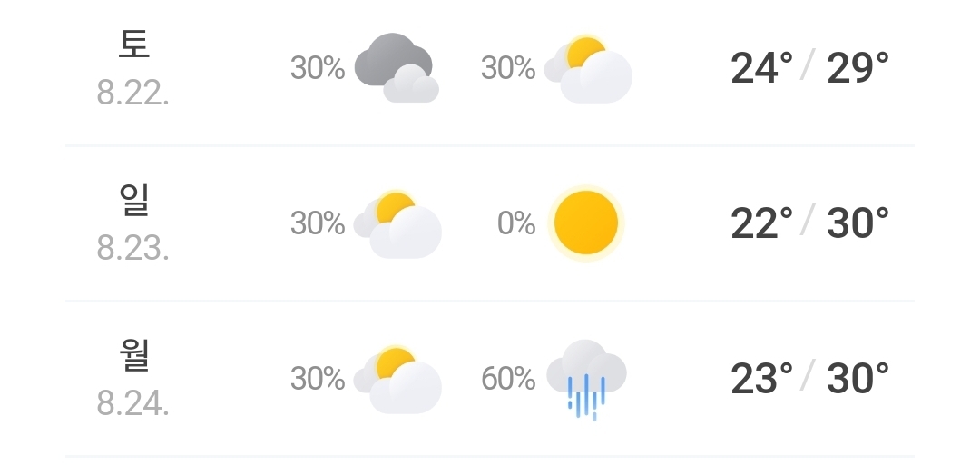Open the 8.24. date forecast

coord(132,405)
